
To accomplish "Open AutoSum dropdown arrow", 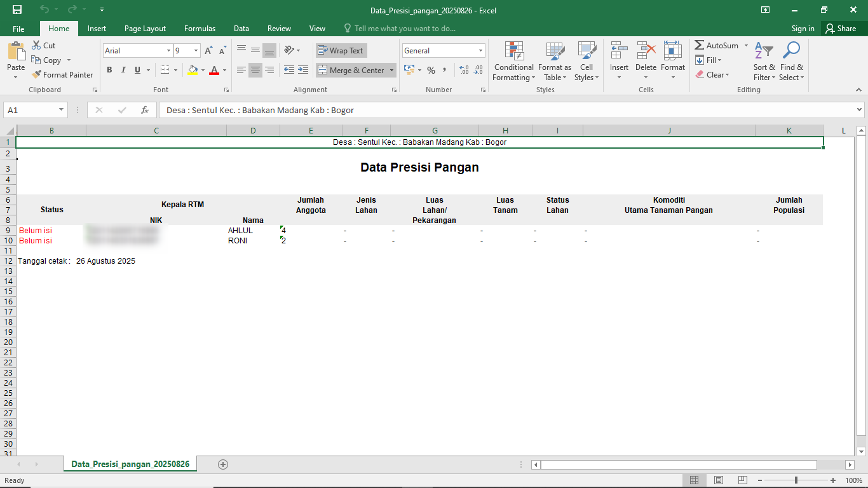I will click(745, 46).
